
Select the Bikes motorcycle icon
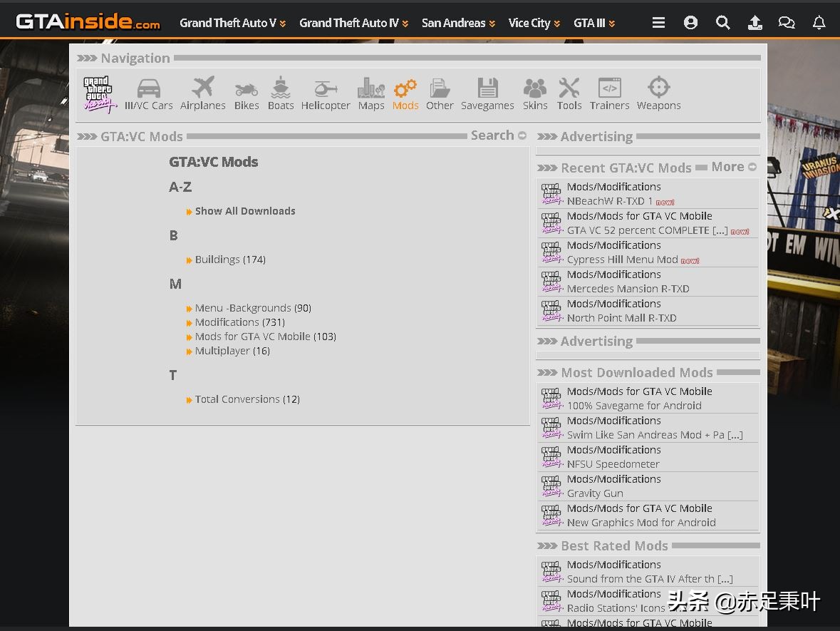[247, 89]
